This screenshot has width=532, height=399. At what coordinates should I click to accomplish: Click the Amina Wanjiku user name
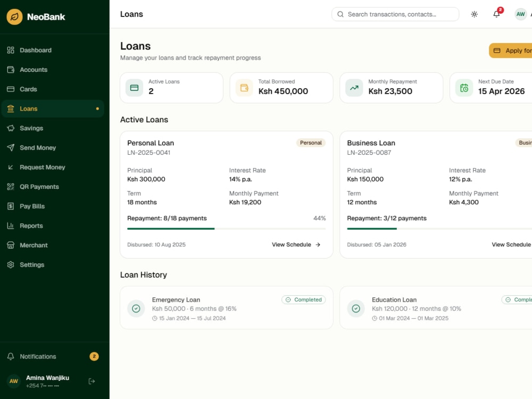(47, 378)
